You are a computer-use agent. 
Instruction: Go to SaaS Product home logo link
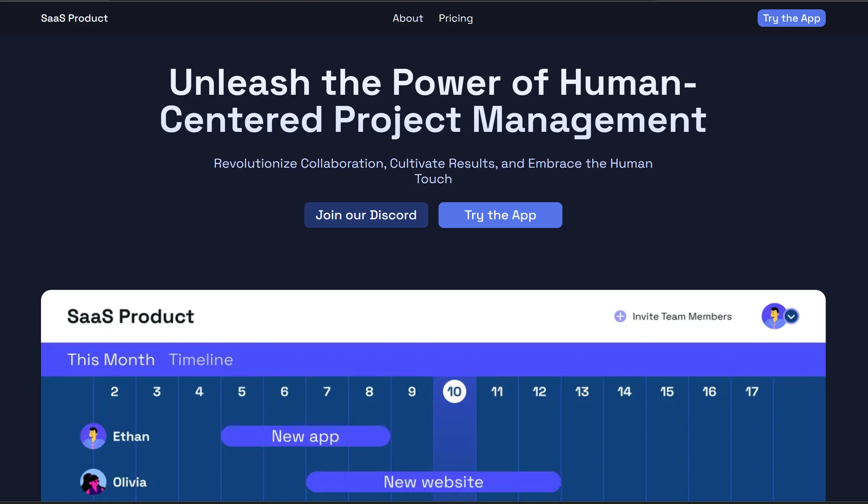coord(74,18)
